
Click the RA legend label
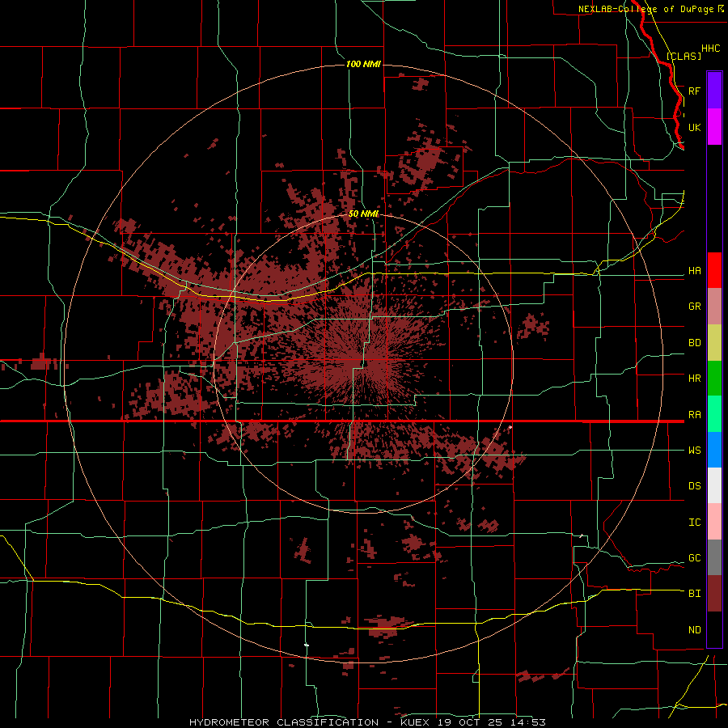[694, 415]
